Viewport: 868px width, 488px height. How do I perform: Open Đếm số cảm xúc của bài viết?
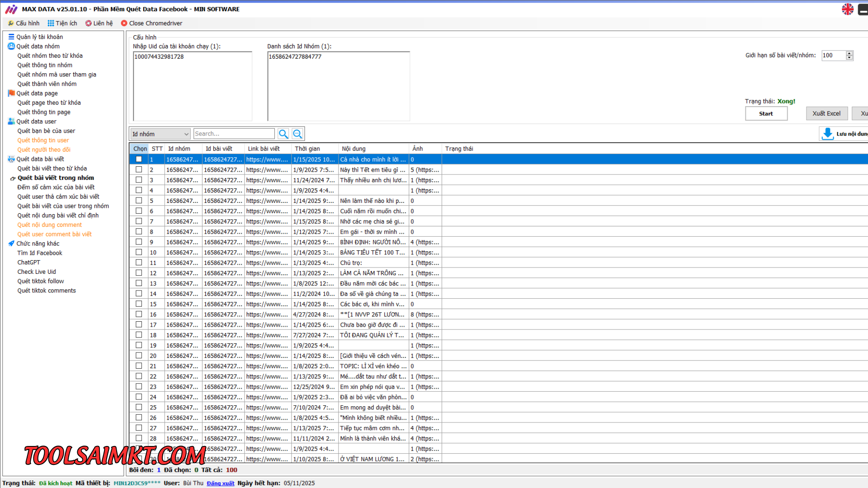coord(56,187)
